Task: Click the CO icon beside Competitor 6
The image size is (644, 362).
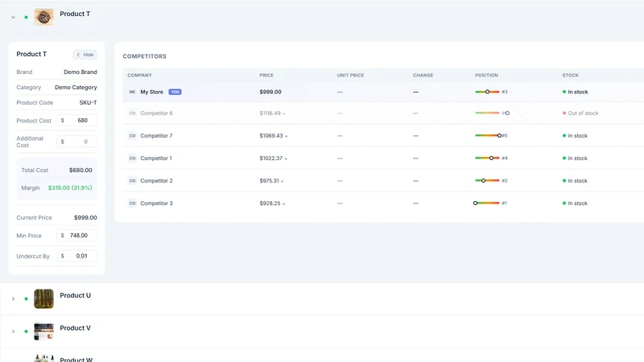Action: tap(132, 113)
